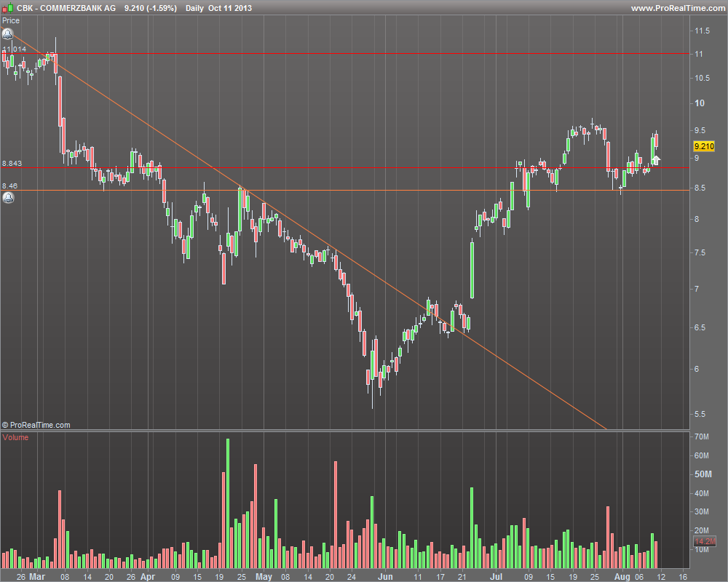Select the red 14.2M volume tag
This screenshot has height=582, width=728.
pyautogui.click(x=705, y=541)
